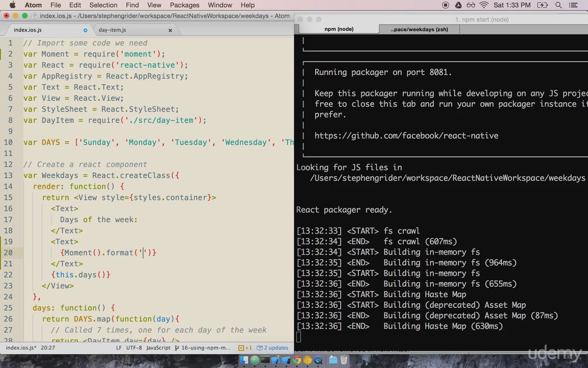Click 'styles.container' on line 15
Image resolution: width=588 pixels, height=368 pixels.
click(170, 197)
